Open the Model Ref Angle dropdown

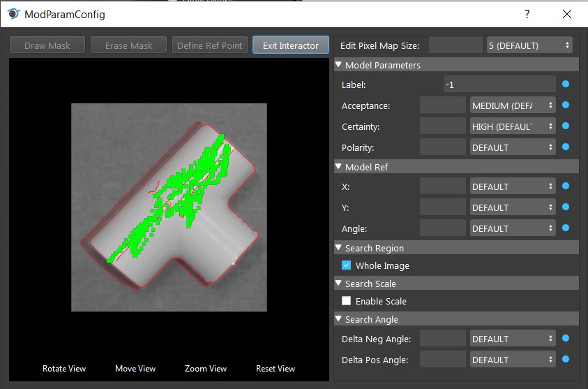513,228
